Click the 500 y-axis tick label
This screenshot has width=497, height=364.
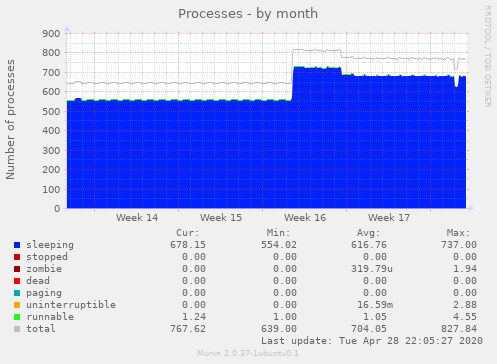[51, 111]
